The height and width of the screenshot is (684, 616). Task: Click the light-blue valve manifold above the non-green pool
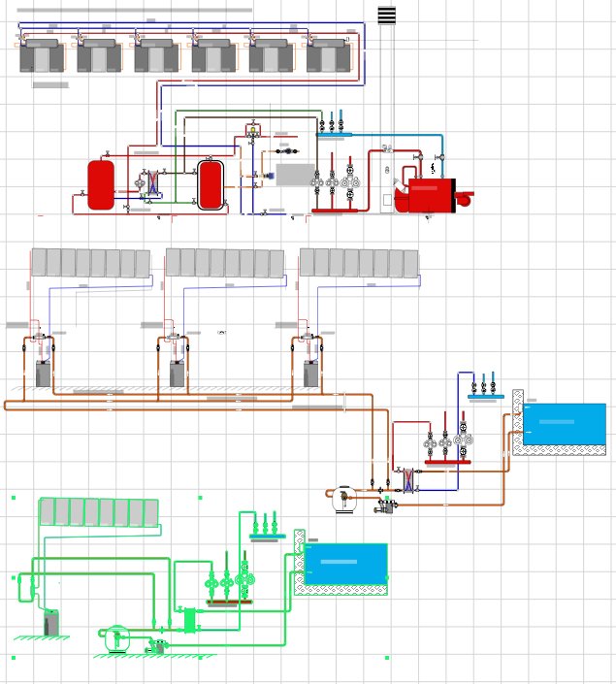pos(486,397)
